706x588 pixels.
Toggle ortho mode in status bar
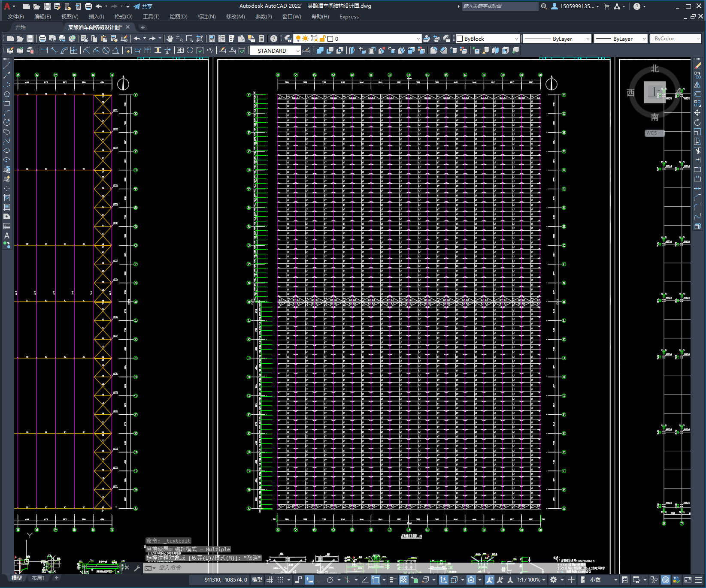(x=320, y=580)
